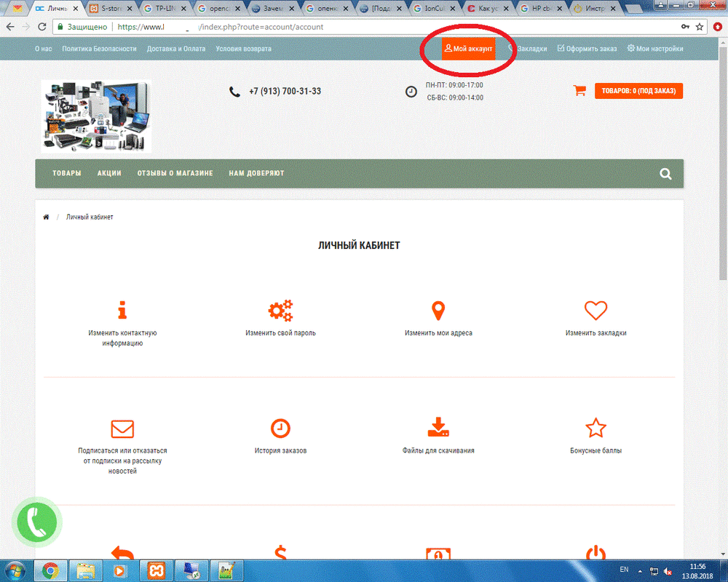Click the envelope newsletter subscription icon

122,428
